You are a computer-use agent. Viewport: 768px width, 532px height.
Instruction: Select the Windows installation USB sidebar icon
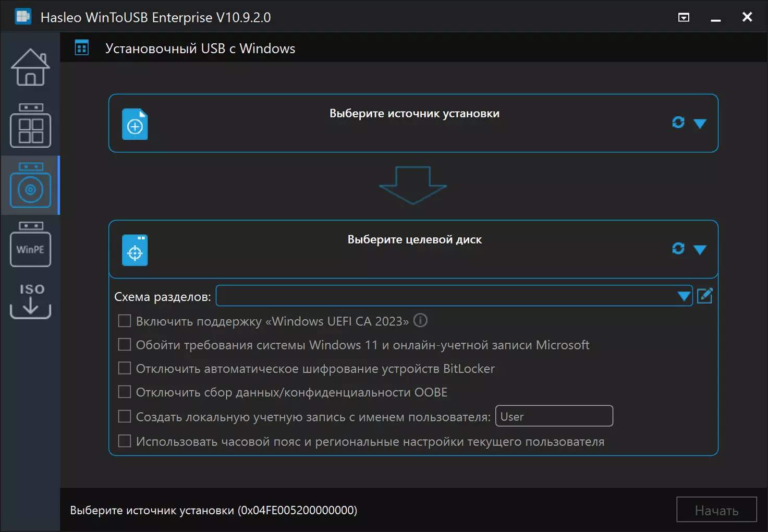(30, 185)
